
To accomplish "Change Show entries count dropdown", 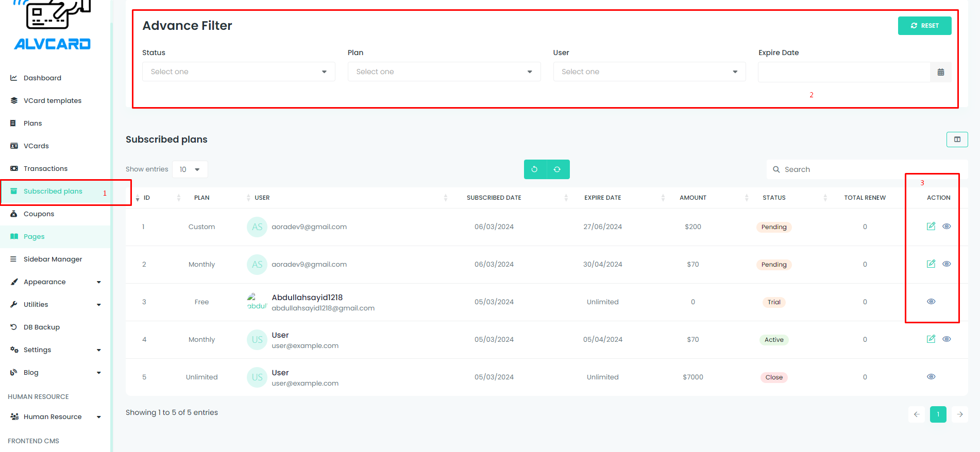I will point(190,169).
